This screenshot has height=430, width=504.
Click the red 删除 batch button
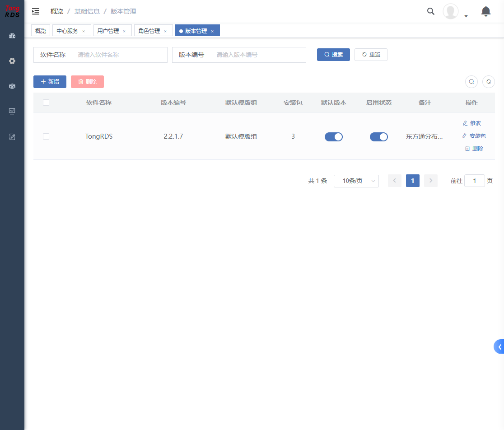[88, 82]
